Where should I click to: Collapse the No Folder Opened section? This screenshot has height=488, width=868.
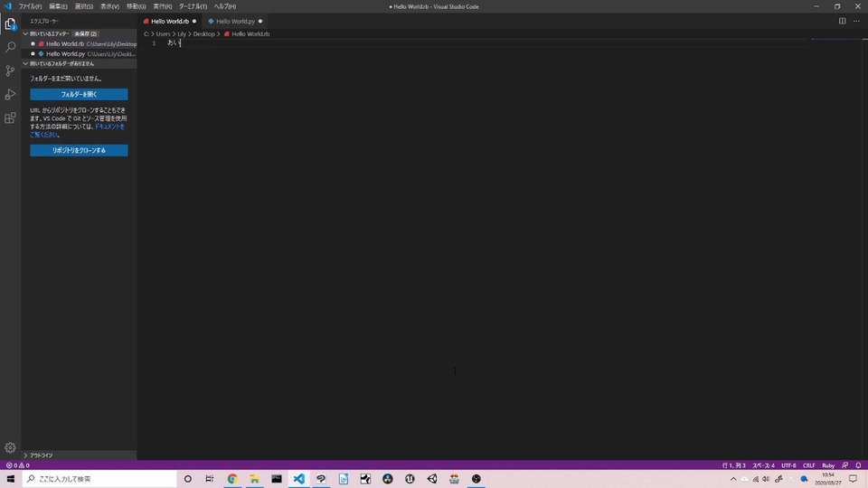point(25,63)
